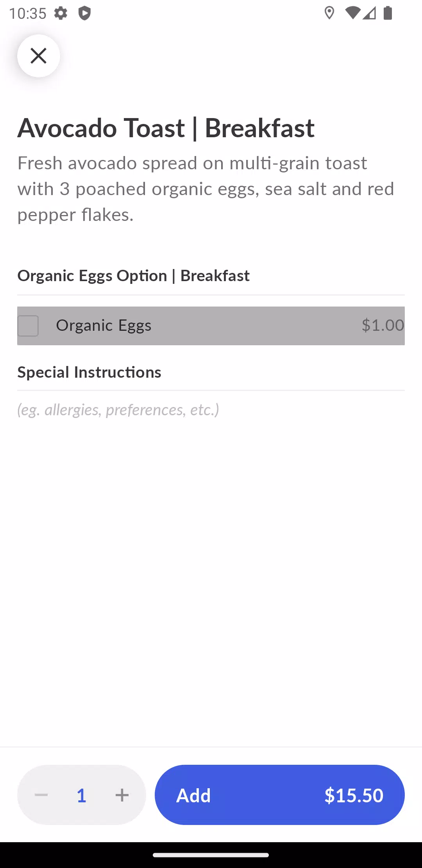Tap the Special Instructions heading

pyautogui.click(x=89, y=372)
